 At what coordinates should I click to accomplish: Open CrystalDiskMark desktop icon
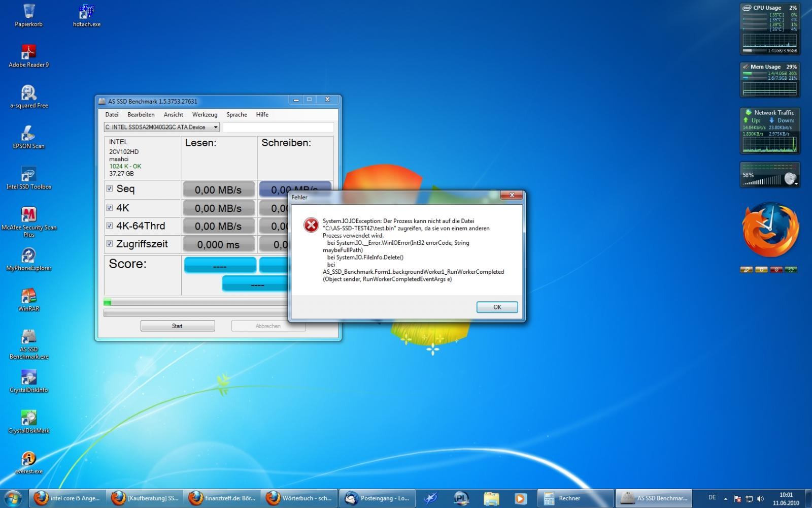29,422
